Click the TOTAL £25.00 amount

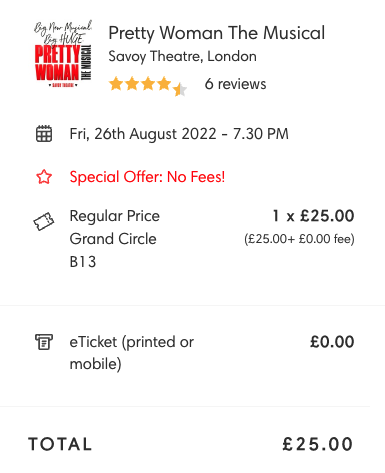pyautogui.click(x=318, y=444)
